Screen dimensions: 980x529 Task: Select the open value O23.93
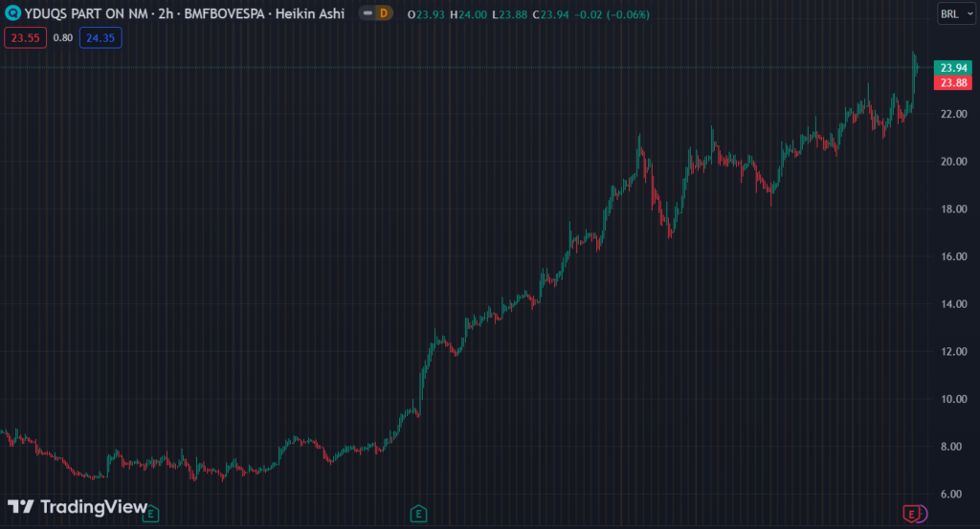click(426, 14)
